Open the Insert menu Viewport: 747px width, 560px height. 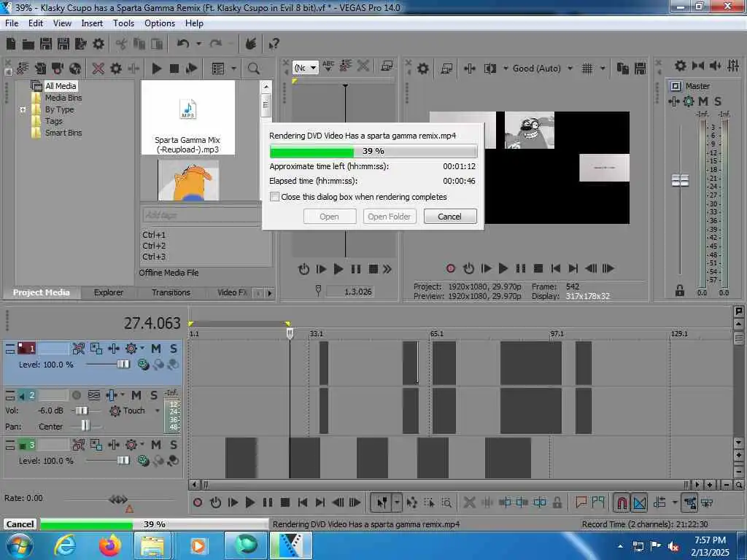point(92,23)
